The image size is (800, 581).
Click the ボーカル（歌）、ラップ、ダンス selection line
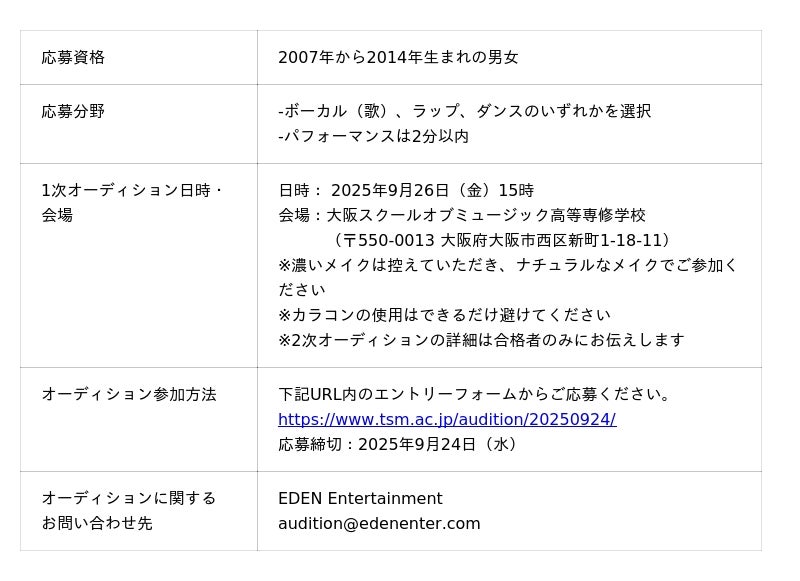tap(464, 112)
